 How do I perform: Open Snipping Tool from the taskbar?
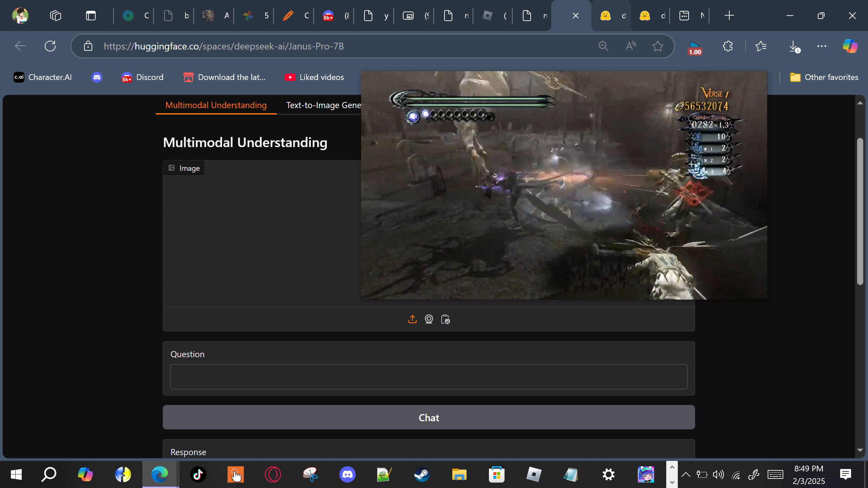click(310, 474)
